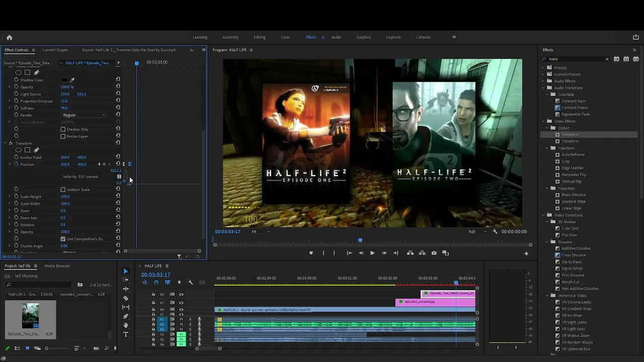
Task: Open timeline display settings wrench
Action: 191,283
